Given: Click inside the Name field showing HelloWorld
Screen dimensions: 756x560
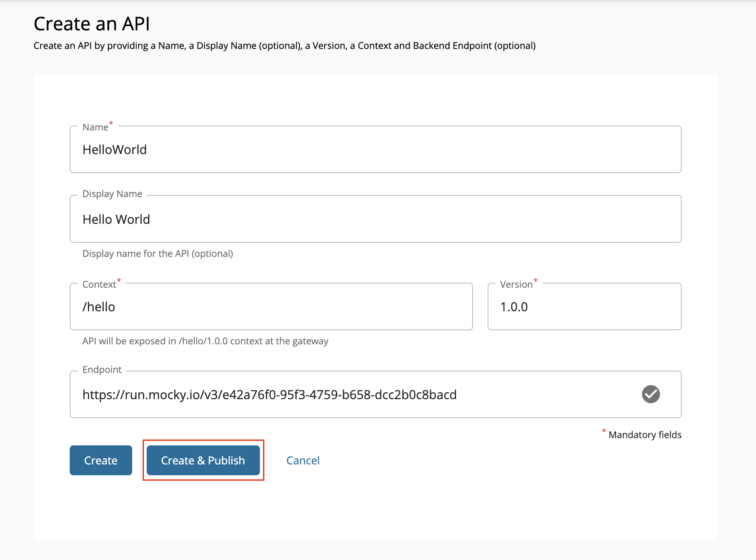Looking at the screenshot, I should (317, 150).
